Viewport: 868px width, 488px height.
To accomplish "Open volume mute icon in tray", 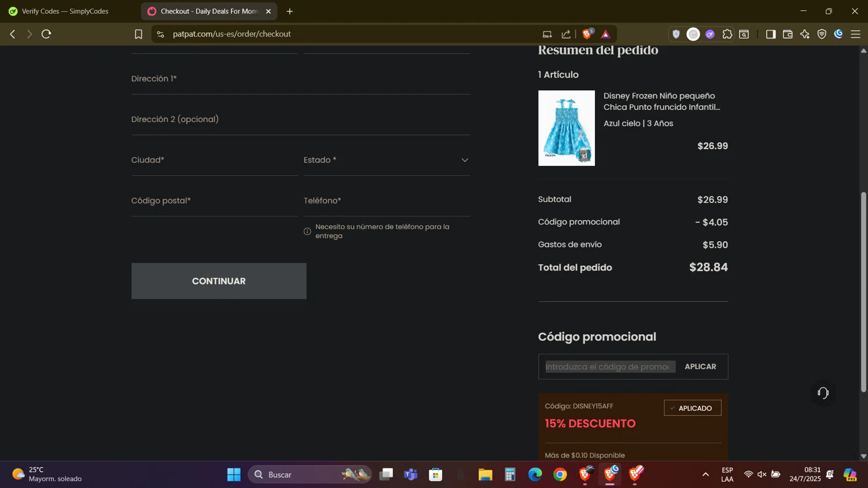I will [x=762, y=475].
